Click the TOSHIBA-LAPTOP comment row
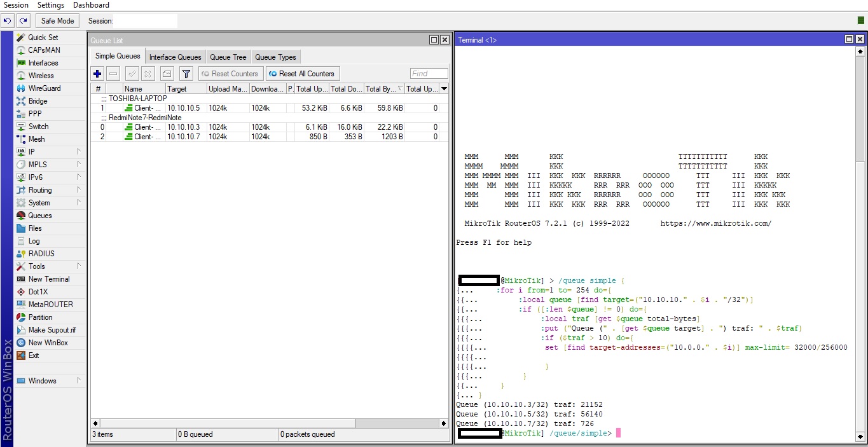Screen dimensions: 868x447 pyautogui.click(x=269, y=99)
